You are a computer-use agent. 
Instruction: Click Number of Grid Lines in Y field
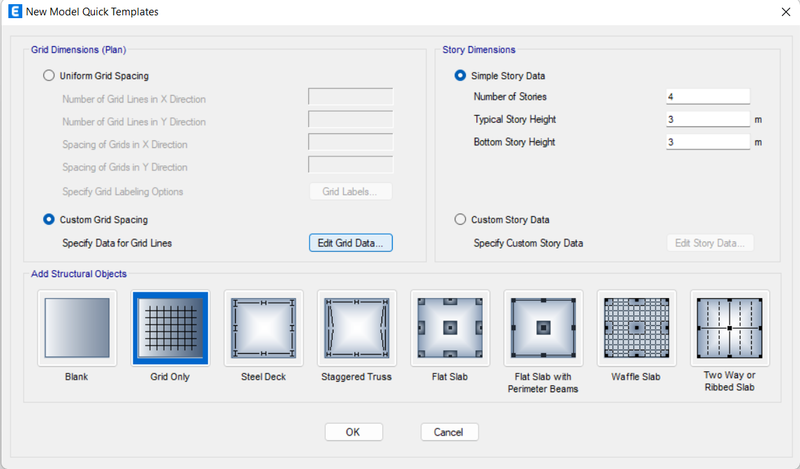[351, 119]
